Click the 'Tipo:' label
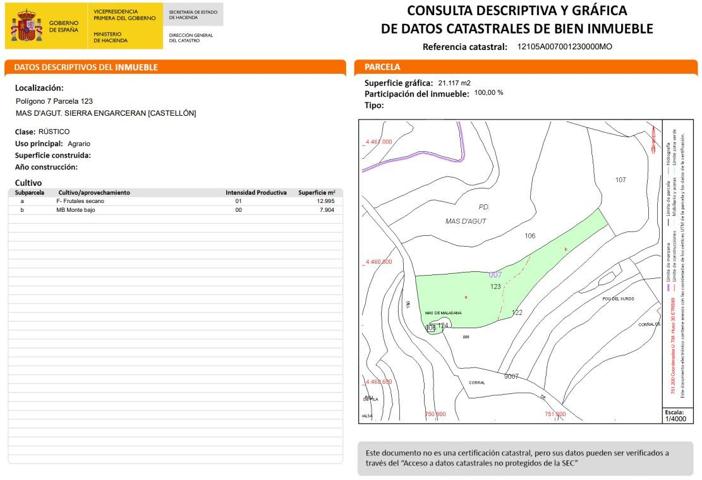 coord(374,105)
